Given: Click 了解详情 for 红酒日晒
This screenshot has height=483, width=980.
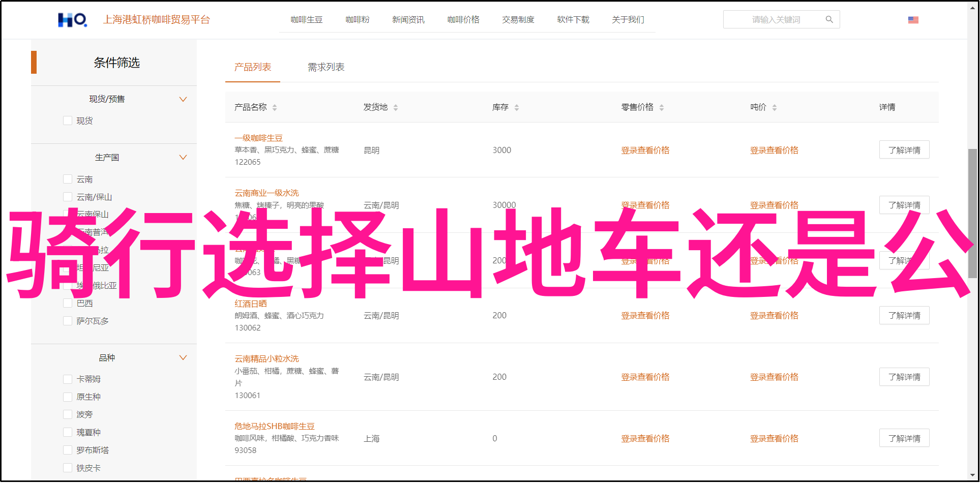Looking at the screenshot, I should tap(904, 315).
